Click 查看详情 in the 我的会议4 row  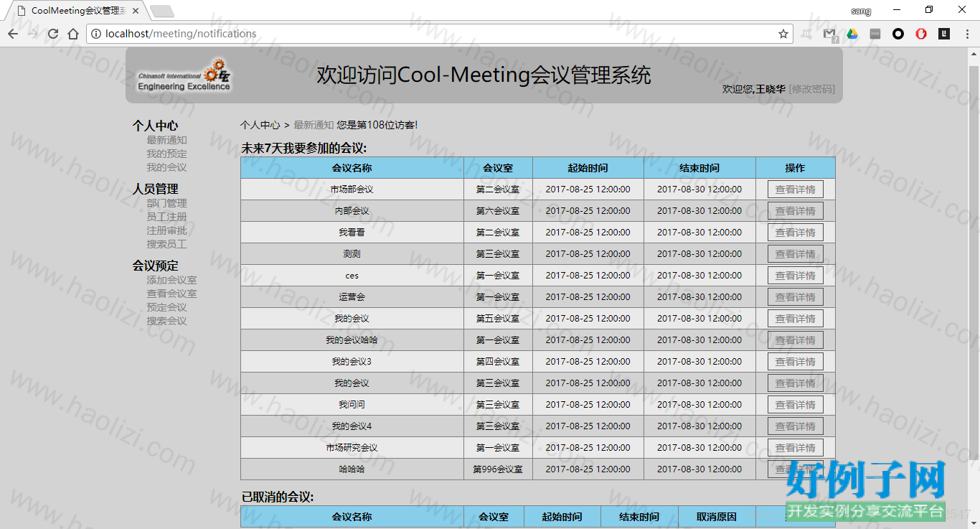click(x=795, y=426)
